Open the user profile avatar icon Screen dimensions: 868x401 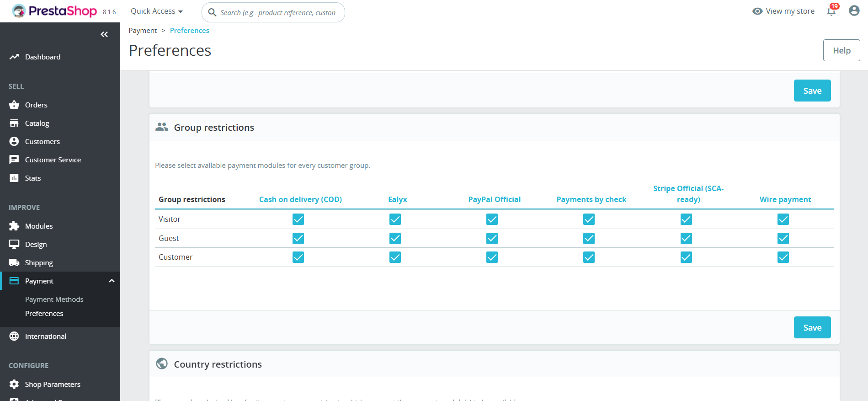(x=854, y=11)
